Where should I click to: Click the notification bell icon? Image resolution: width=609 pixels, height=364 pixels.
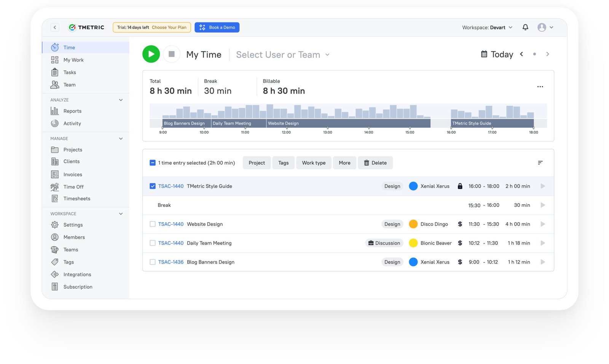[525, 27]
